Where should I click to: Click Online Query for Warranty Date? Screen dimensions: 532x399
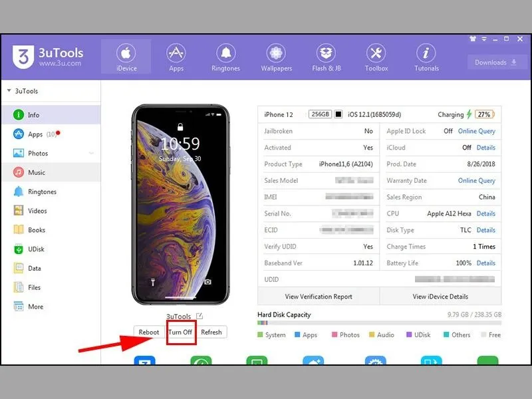pyautogui.click(x=476, y=180)
